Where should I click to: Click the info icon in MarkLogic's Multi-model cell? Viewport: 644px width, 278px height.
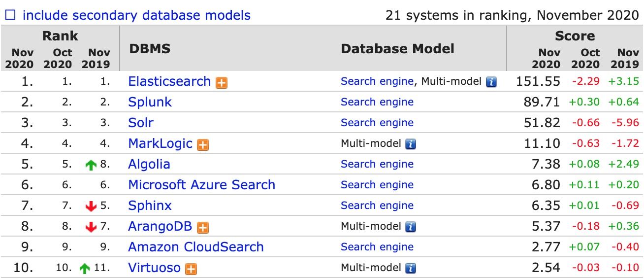coord(411,144)
